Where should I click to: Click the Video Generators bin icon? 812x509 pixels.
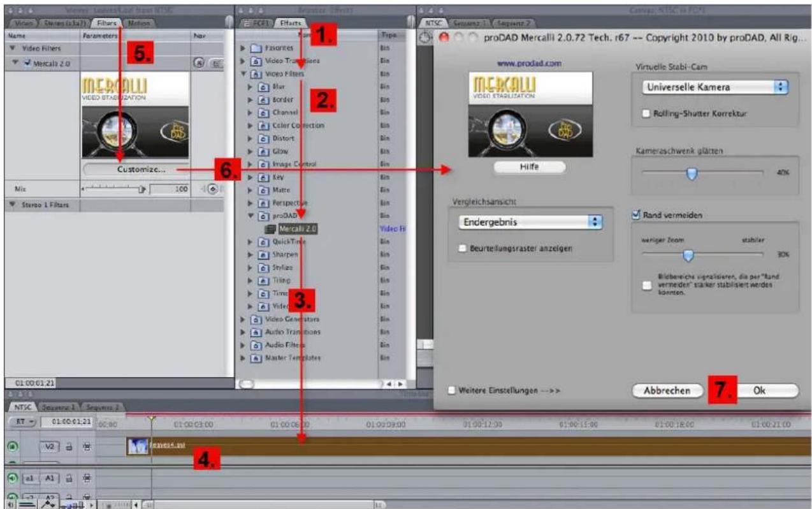click(x=255, y=319)
